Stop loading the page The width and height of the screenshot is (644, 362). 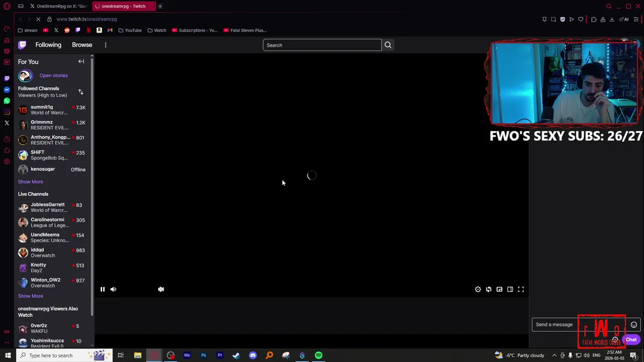[x=38, y=19]
